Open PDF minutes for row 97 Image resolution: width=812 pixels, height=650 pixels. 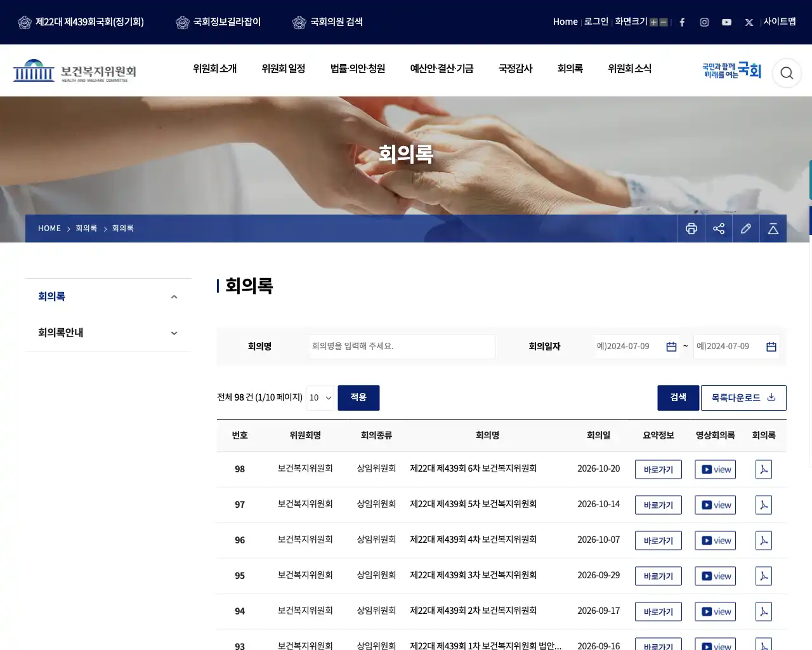click(x=764, y=505)
